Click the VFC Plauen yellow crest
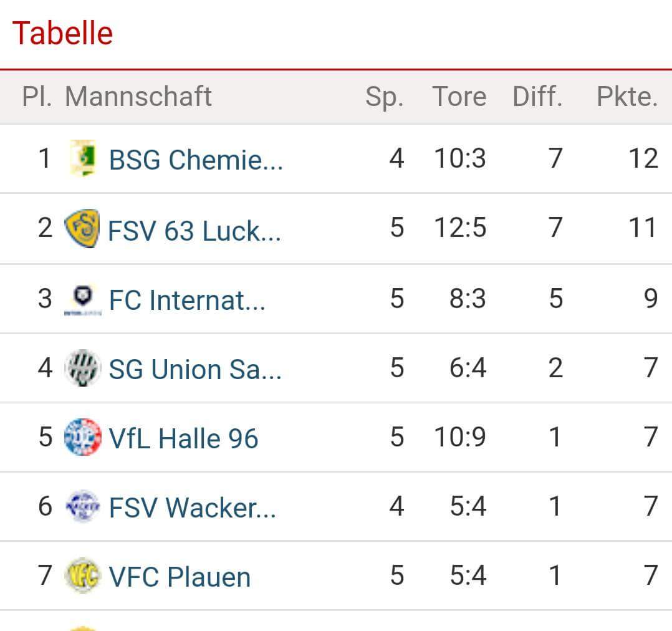 (x=82, y=576)
